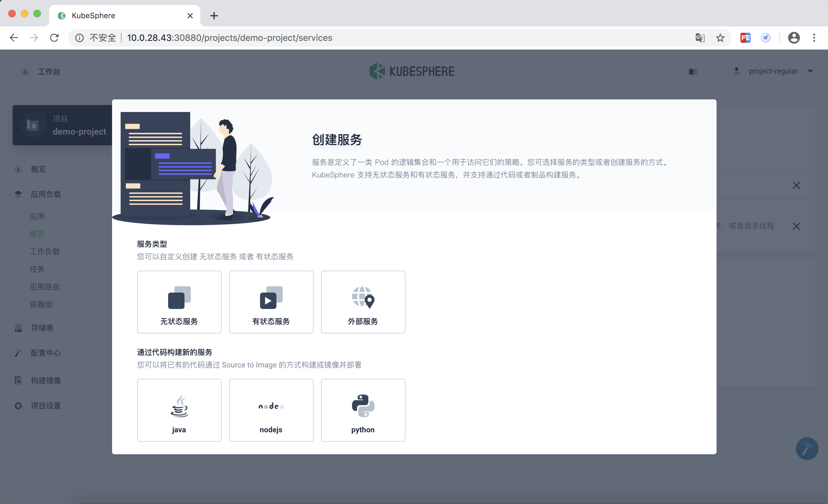Go to 容器组 in sidebar
Screen dimensions: 828x504
[x=41, y=305]
